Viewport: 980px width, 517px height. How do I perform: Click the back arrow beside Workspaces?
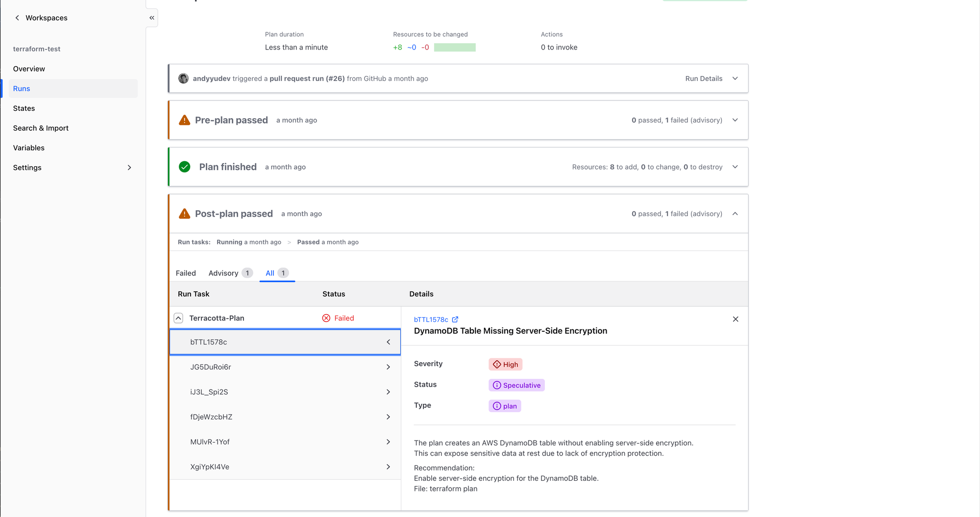(17, 18)
